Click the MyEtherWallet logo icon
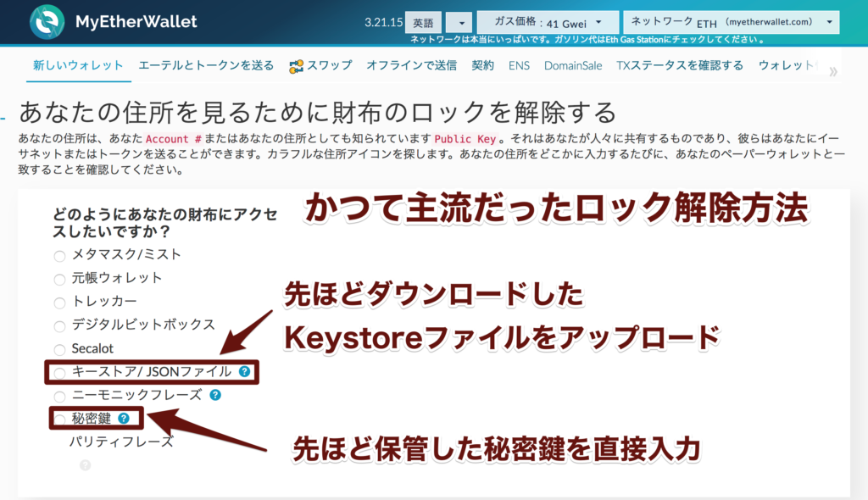The width and height of the screenshot is (868, 500). 47,21
